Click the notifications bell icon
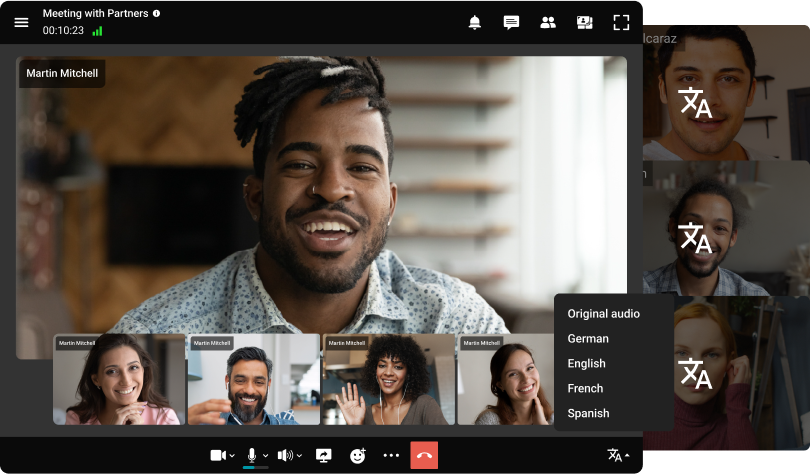The width and height of the screenshot is (810, 474). (x=475, y=22)
